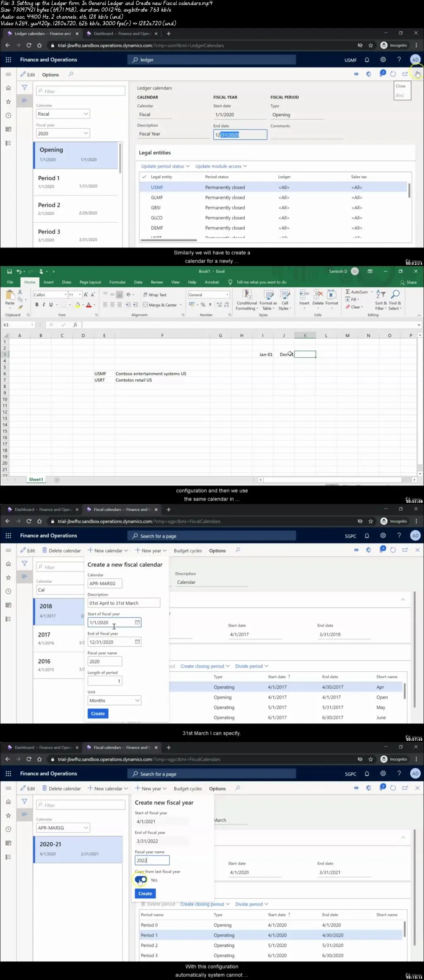Open the Calendar dropdown showing APR-MARSG
The height and width of the screenshot is (980, 424).
[63, 828]
